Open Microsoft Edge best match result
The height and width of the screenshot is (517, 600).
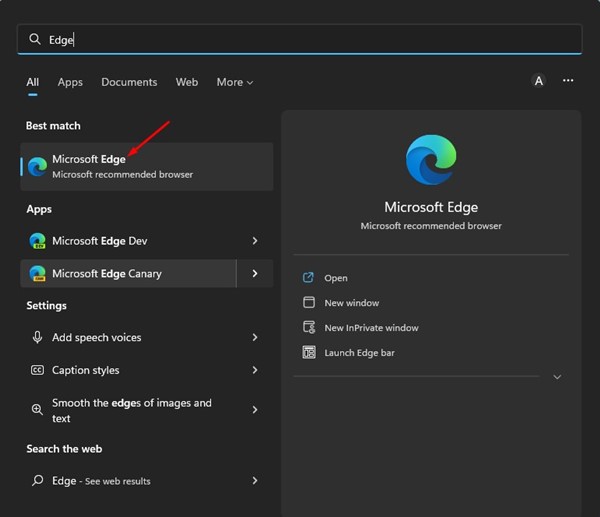tap(147, 166)
